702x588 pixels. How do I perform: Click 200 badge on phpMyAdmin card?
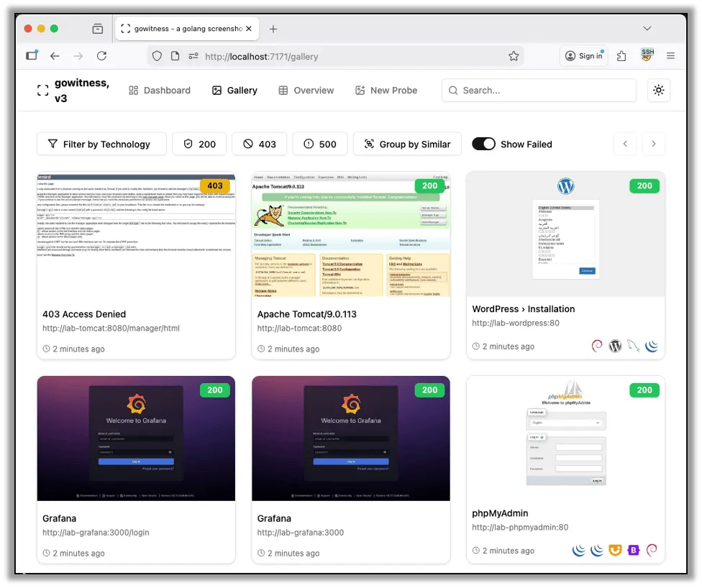coord(644,390)
